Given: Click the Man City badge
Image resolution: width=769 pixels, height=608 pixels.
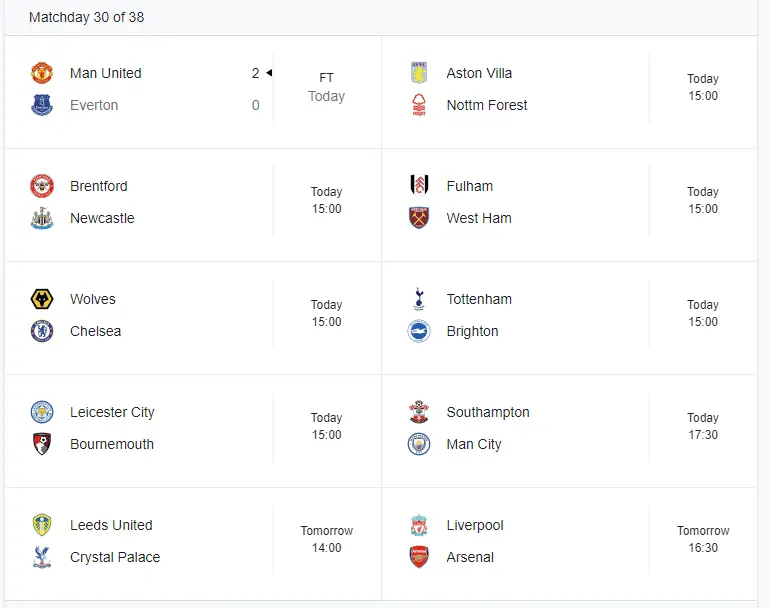Looking at the screenshot, I should coord(419,444).
